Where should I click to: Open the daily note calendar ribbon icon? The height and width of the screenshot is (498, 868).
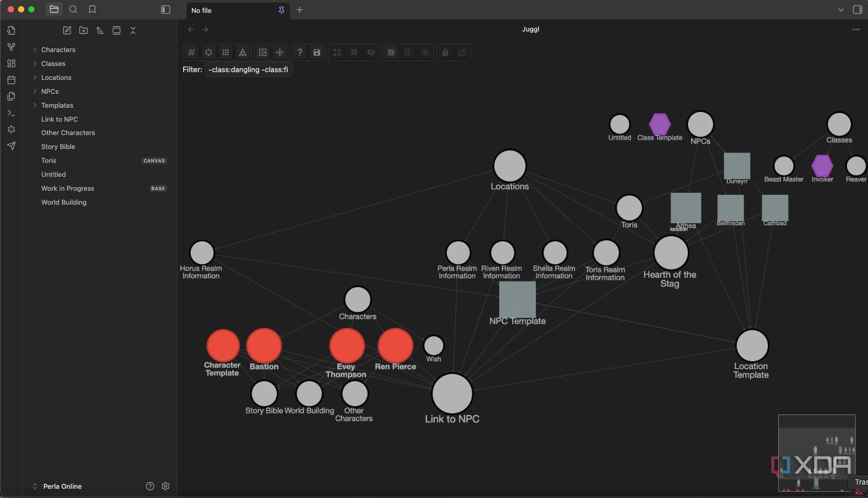pyautogui.click(x=11, y=80)
